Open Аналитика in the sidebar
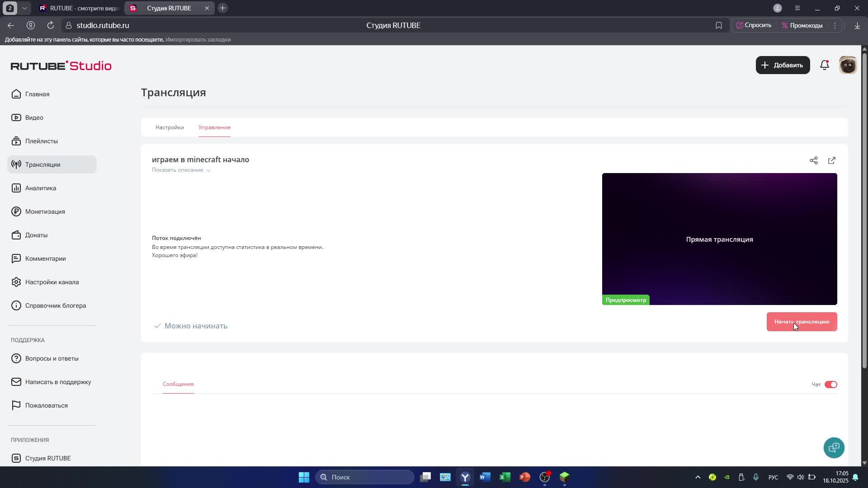 coord(41,188)
